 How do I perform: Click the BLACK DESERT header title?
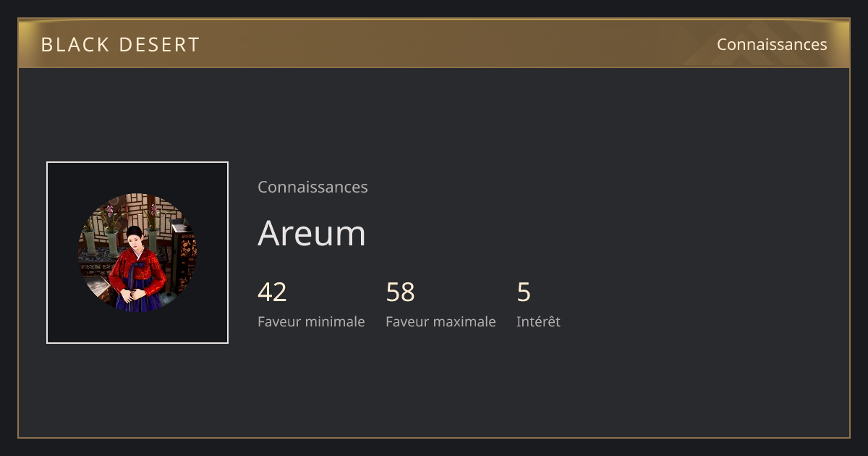[120, 45]
